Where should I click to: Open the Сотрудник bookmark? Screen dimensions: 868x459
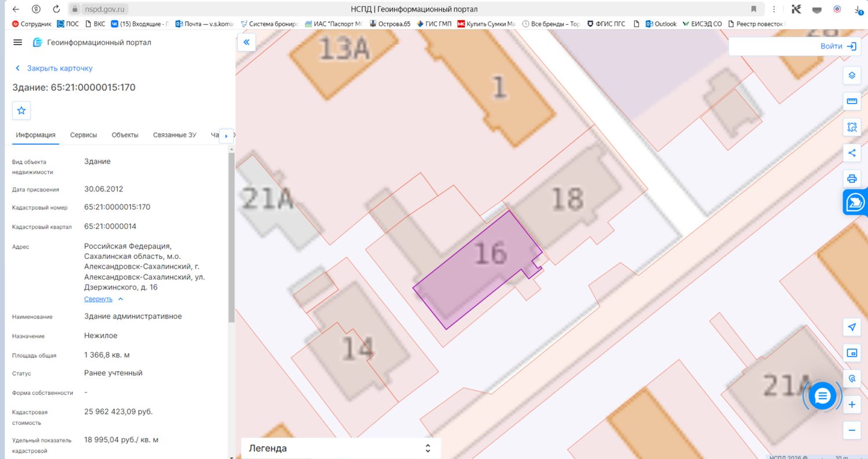coord(32,24)
